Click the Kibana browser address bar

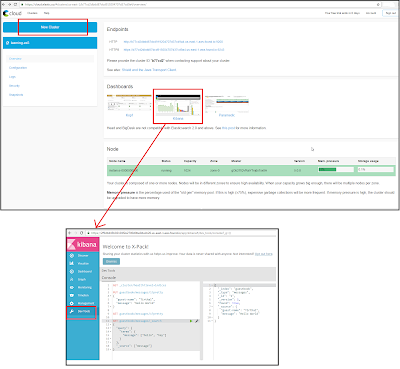pyautogui.click(x=182, y=233)
